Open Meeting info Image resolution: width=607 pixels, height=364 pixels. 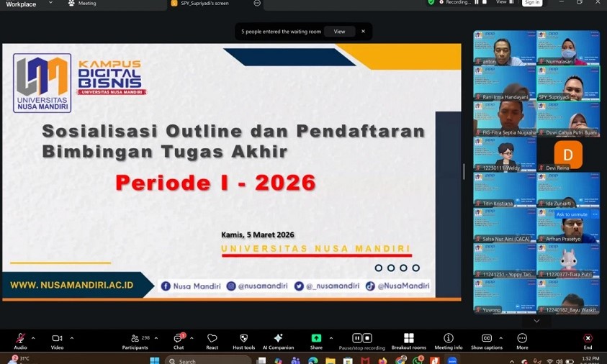(448, 339)
